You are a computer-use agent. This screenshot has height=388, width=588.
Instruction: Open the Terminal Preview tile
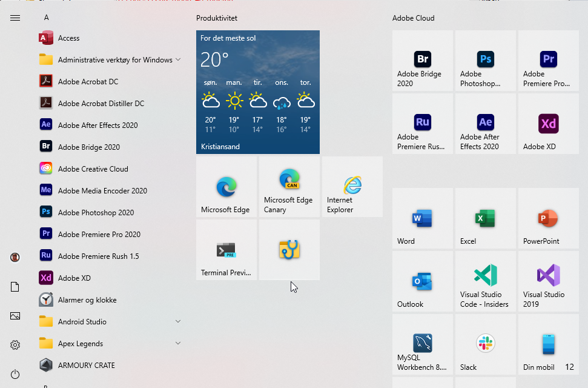point(226,250)
